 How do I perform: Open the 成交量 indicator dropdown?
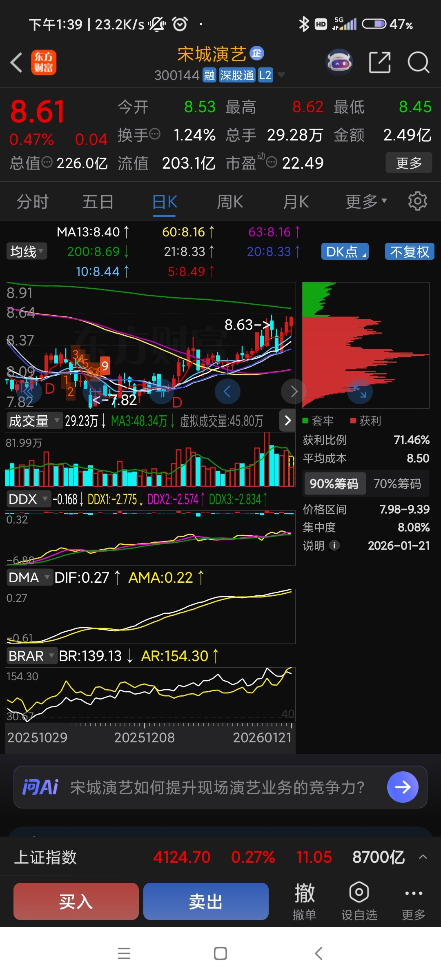pos(34,420)
